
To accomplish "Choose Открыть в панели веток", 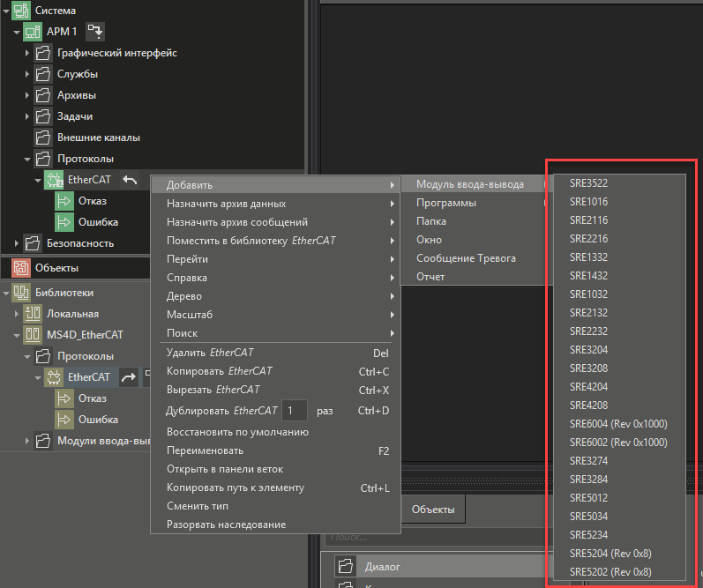I will pyautogui.click(x=275, y=469).
